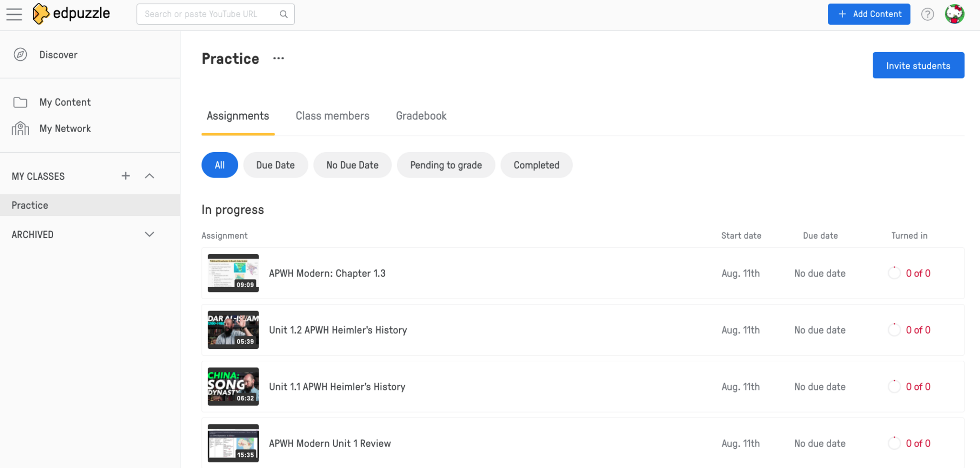Go to My Network
This screenshot has height=468, width=980.
(65, 129)
